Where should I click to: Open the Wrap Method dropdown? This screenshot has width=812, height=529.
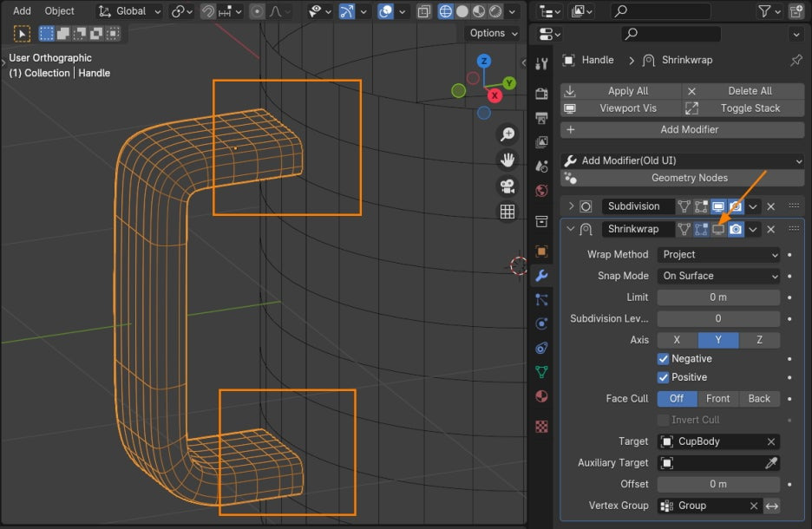click(x=718, y=254)
